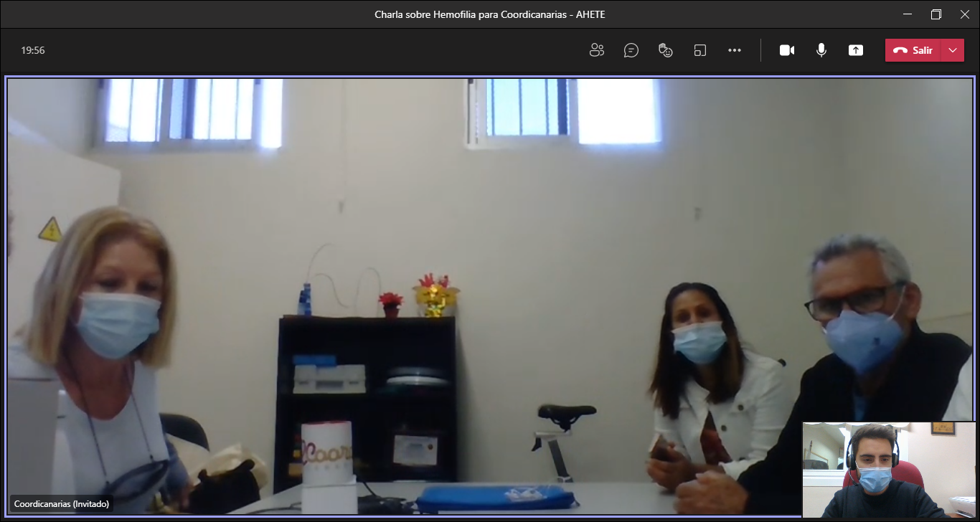980x522 pixels.
Task: Turn off the camera
Action: coord(787,50)
